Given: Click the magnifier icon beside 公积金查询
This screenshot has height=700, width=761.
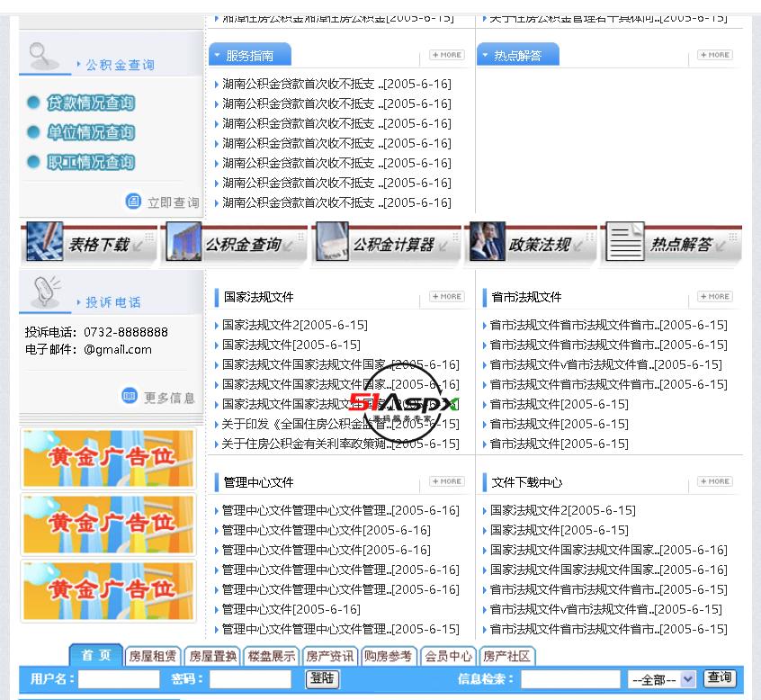Looking at the screenshot, I should (x=42, y=57).
